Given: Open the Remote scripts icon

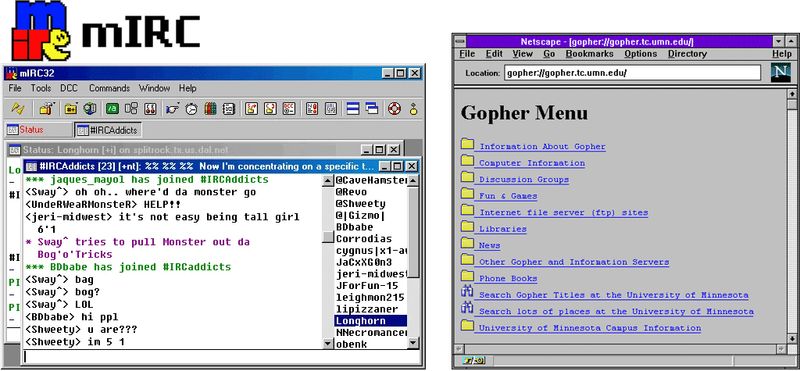Looking at the screenshot, I should pos(150,108).
